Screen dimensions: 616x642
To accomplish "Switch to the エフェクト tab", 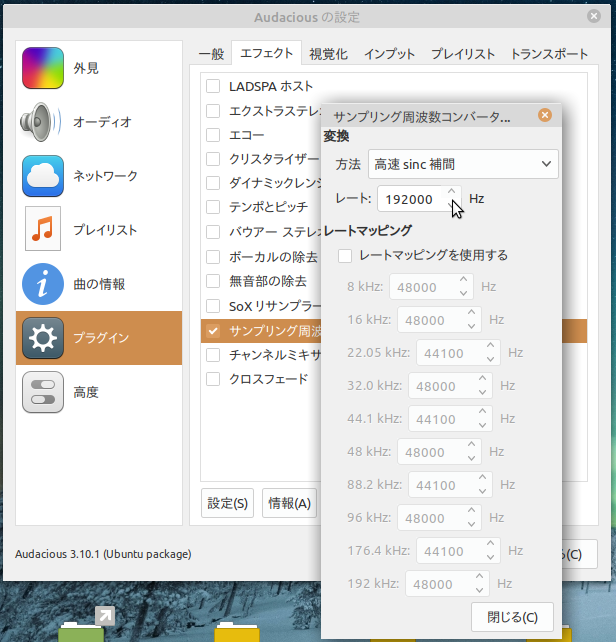I will pyautogui.click(x=267, y=53).
